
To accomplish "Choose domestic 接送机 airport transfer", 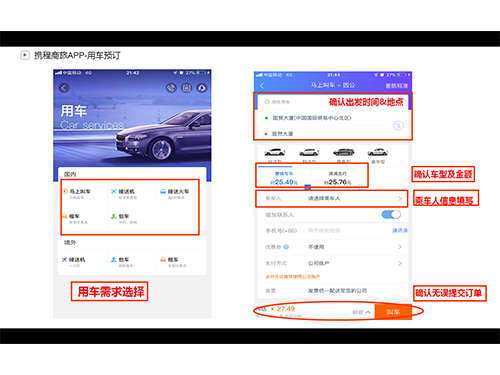I will coord(123,194).
